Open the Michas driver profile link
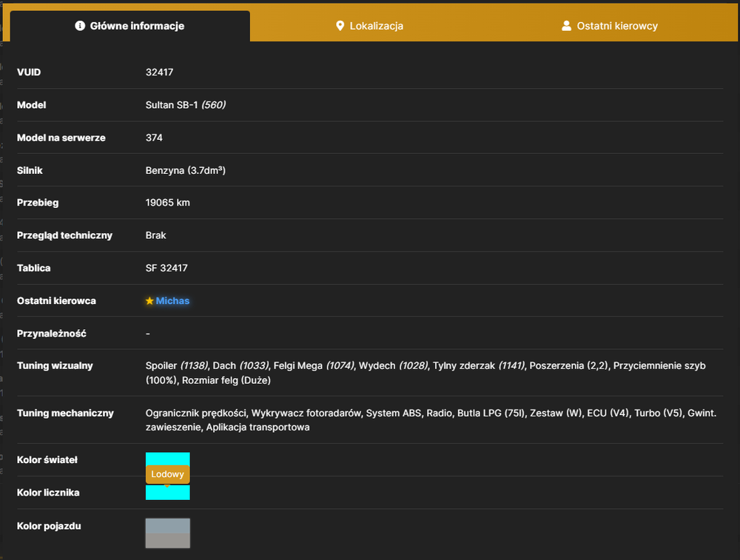This screenshot has width=740, height=560. click(x=172, y=300)
